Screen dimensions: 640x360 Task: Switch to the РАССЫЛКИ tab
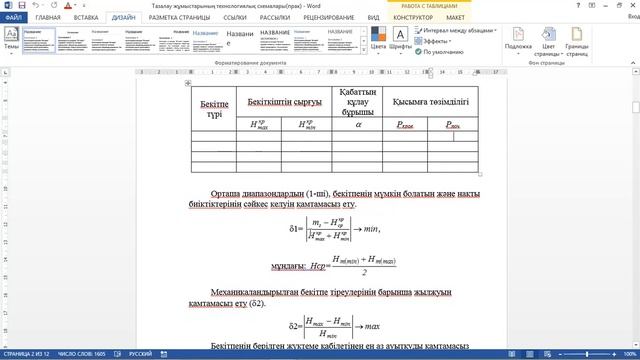275,18
